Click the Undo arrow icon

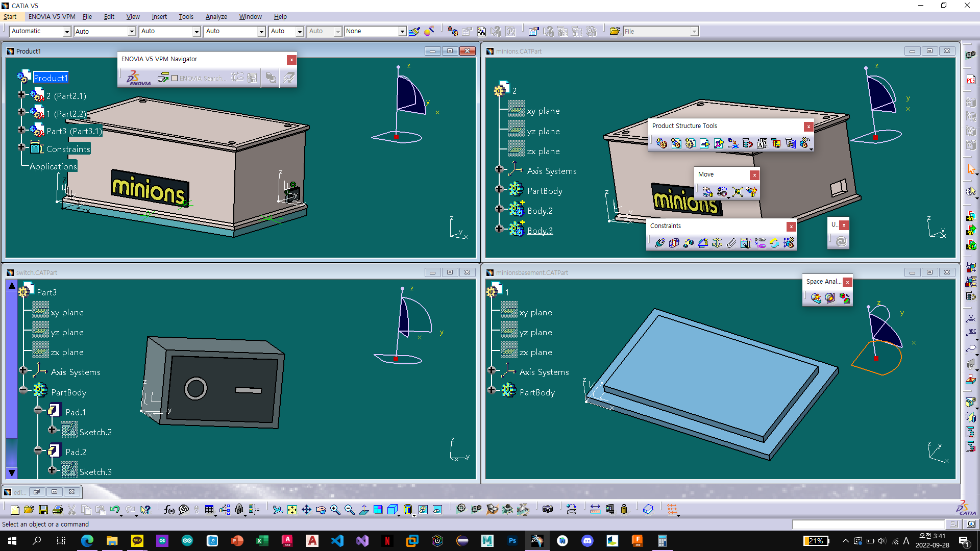pos(114,509)
